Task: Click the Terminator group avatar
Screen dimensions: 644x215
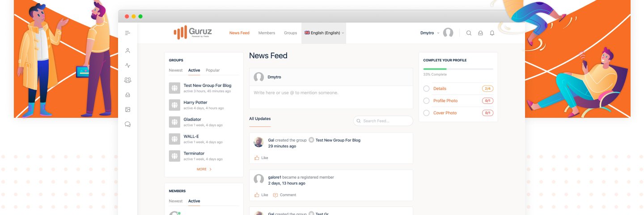Action: 174,156
